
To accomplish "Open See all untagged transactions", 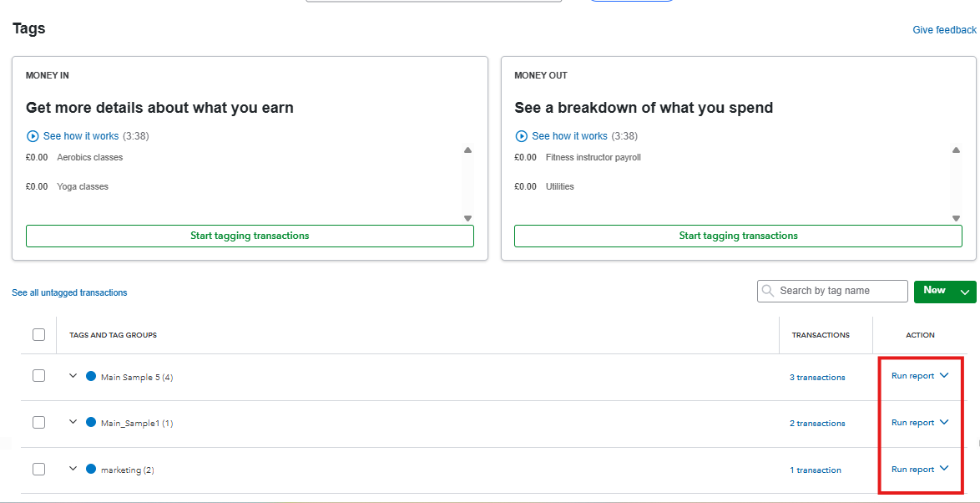I will pyautogui.click(x=69, y=293).
